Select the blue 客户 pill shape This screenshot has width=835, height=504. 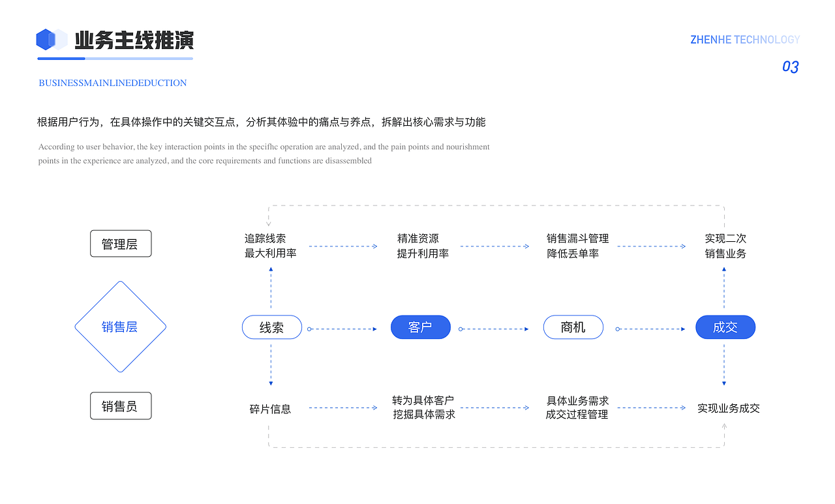pyautogui.click(x=420, y=327)
